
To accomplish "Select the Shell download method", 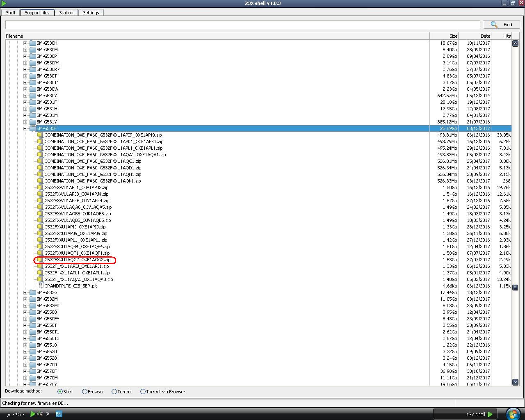I will coord(60,392).
